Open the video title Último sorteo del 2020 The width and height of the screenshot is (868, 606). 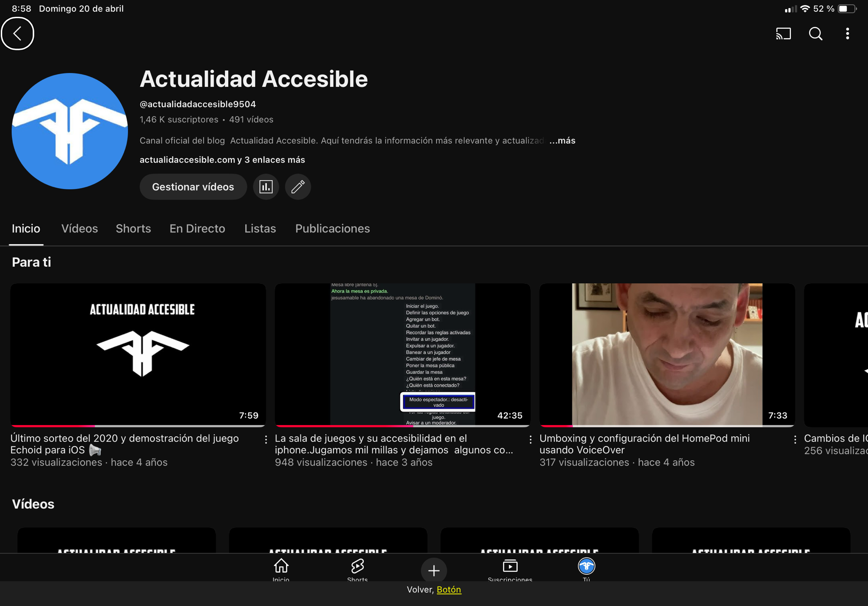click(x=125, y=444)
